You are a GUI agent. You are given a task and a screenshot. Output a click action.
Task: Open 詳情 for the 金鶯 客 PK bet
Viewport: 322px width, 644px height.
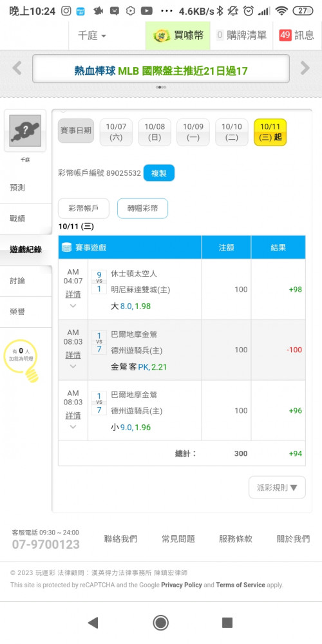tap(73, 355)
